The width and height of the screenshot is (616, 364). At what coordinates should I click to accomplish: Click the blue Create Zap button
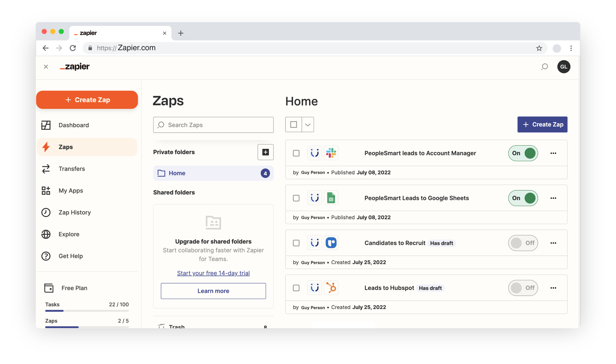tap(542, 124)
